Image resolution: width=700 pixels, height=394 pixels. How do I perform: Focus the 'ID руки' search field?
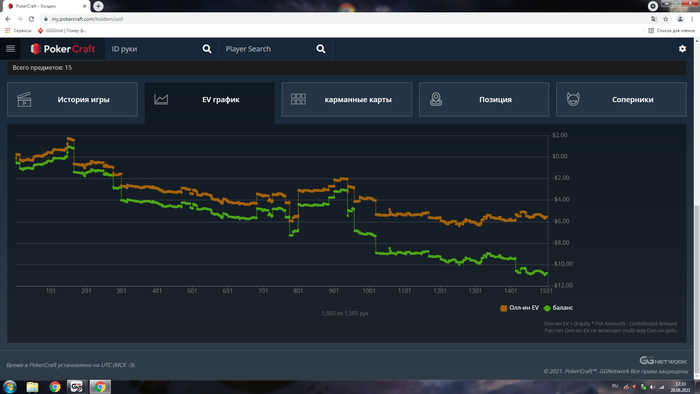[x=154, y=49]
